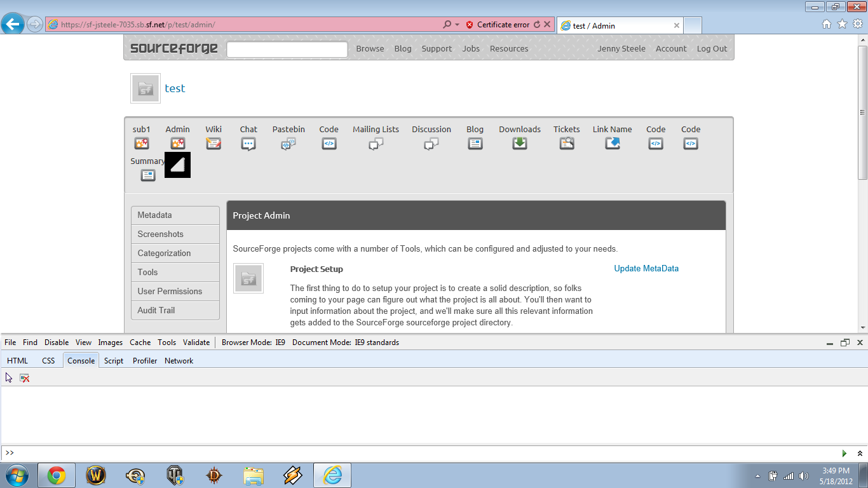
Task: Open Browser Mode IE9 menu
Action: pyautogui.click(x=253, y=342)
